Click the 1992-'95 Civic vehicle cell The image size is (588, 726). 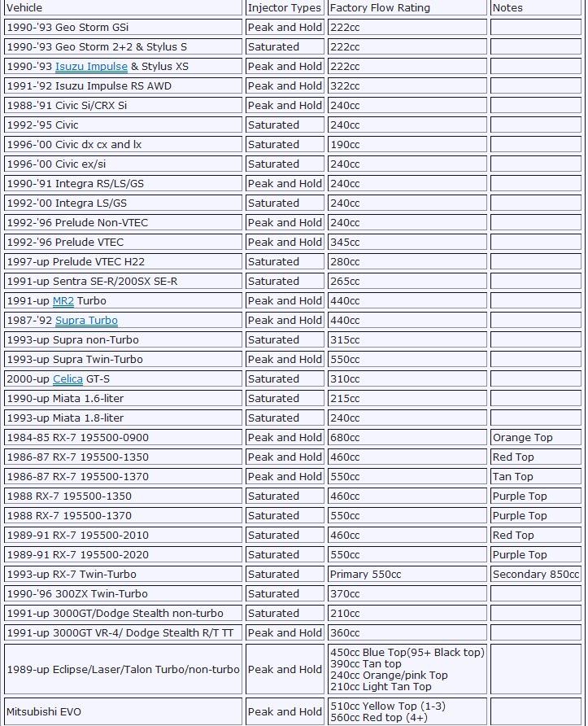coord(123,125)
